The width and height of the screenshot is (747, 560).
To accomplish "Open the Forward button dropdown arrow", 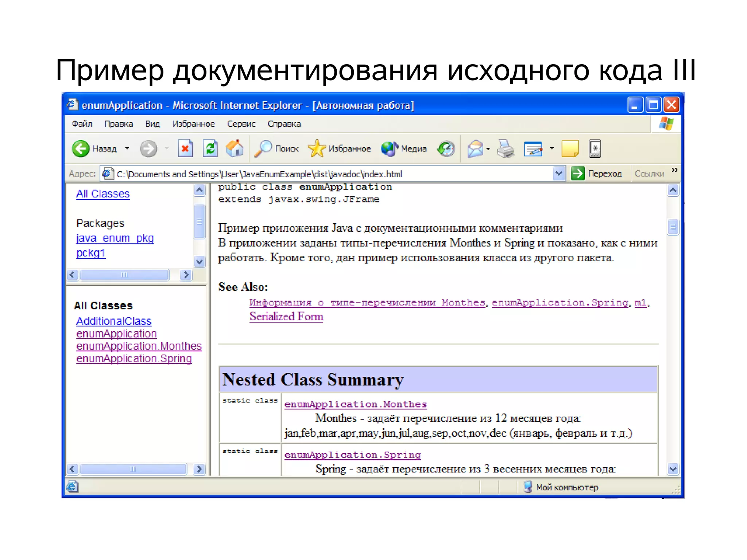I will [167, 148].
